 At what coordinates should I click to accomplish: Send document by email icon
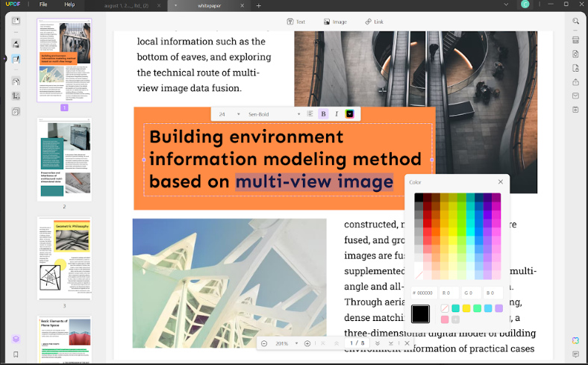click(x=575, y=96)
